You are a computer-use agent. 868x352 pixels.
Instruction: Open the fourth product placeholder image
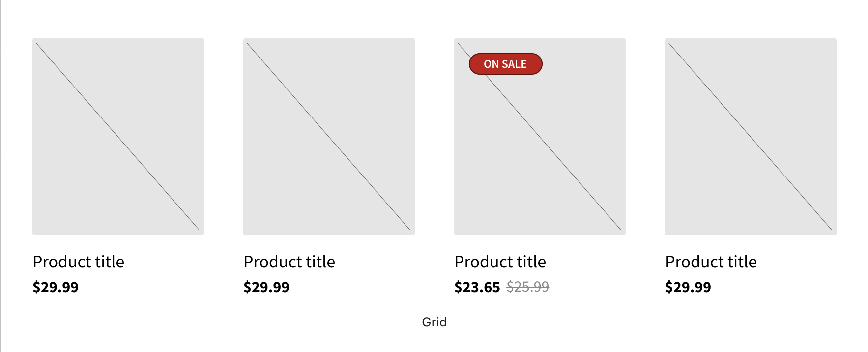[x=750, y=136]
